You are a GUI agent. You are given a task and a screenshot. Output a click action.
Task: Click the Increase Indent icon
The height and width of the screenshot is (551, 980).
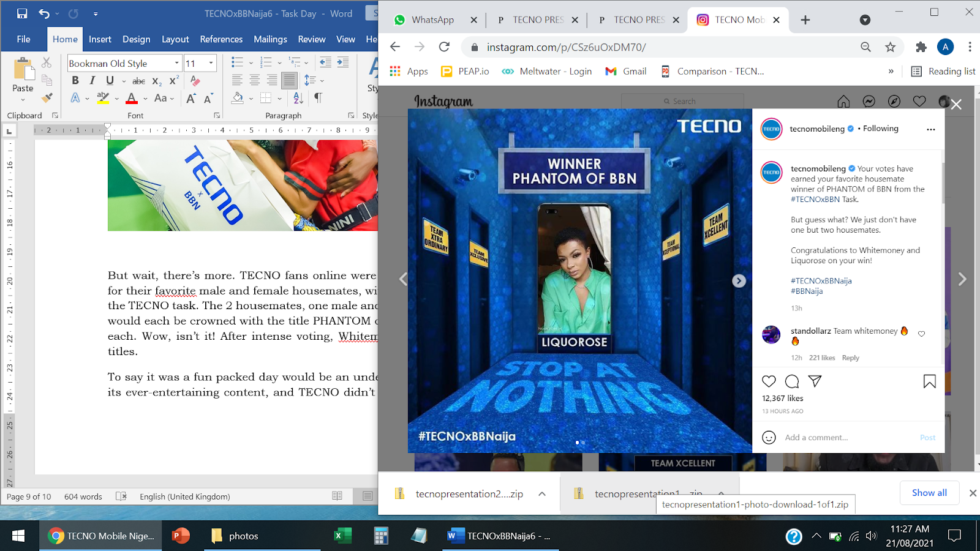coord(343,62)
